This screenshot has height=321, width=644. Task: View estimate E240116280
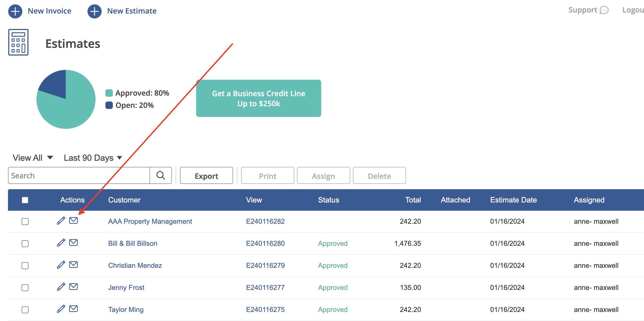(265, 243)
